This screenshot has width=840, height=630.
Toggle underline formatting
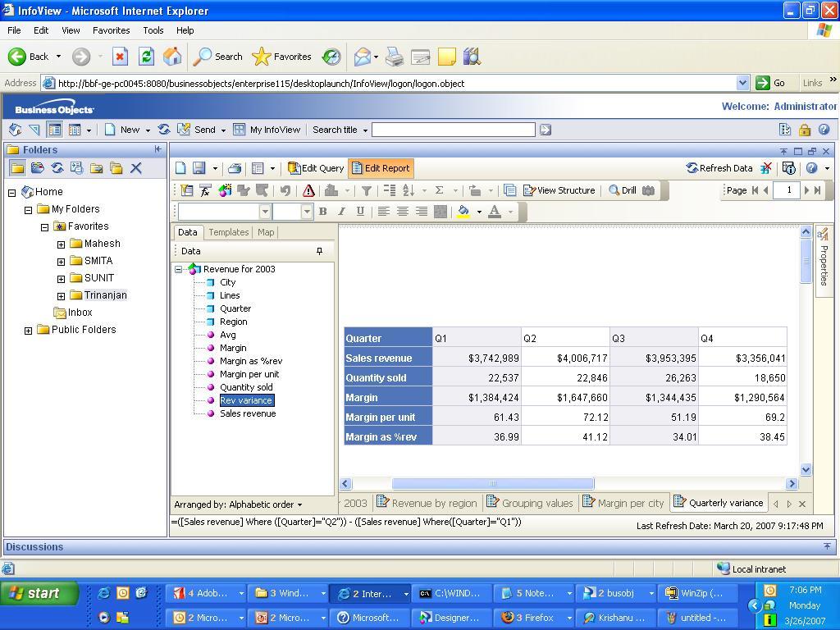click(359, 211)
